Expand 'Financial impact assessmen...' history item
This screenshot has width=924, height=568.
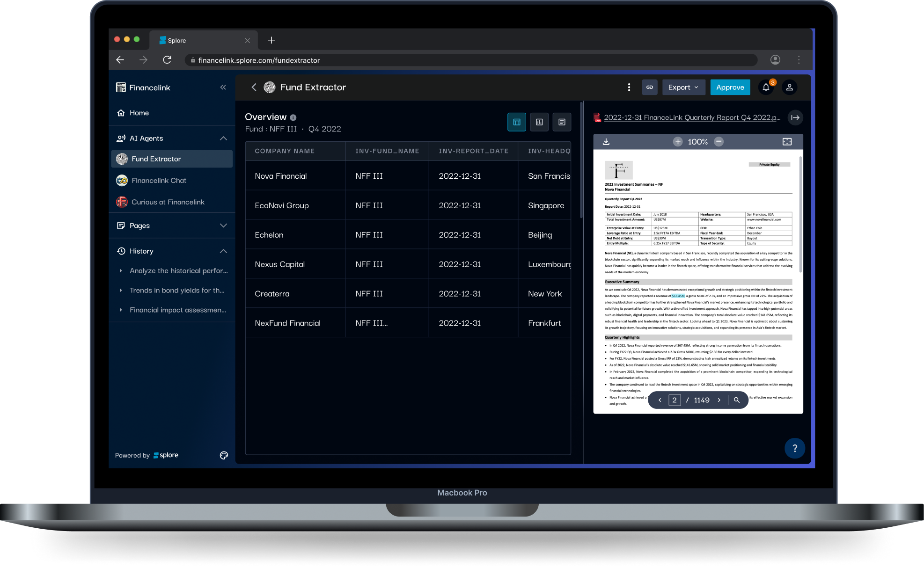point(121,310)
